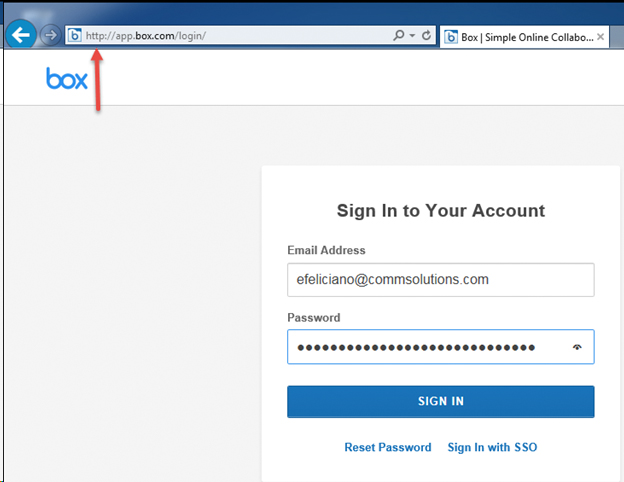
Task: Click the browser Forward arrow button
Action: point(49,36)
